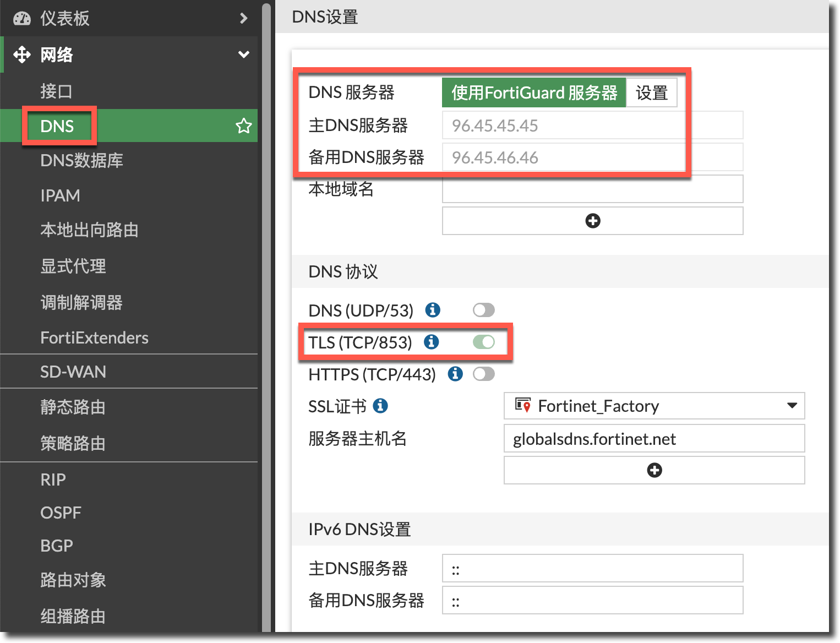Edit the 服务器主机名 globalsdns.fortinet.net field
840x643 pixels.
tap(654, 438)
